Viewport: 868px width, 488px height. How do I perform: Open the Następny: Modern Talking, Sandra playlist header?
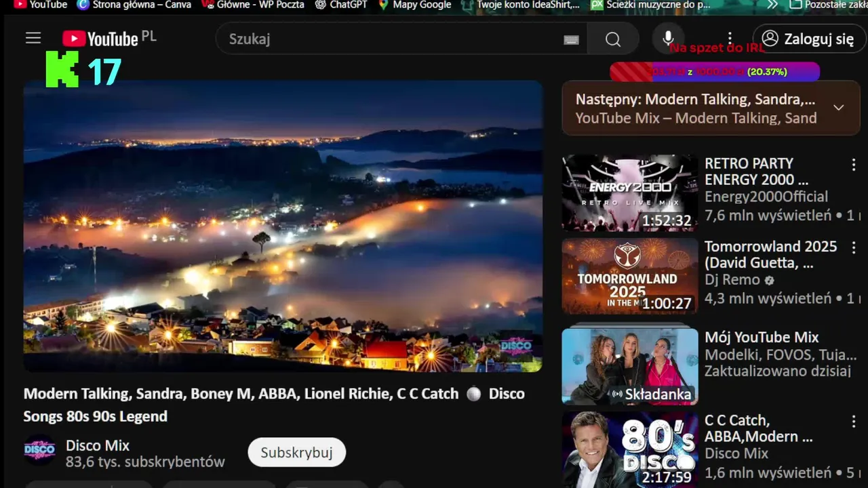[x=696, y=100]
